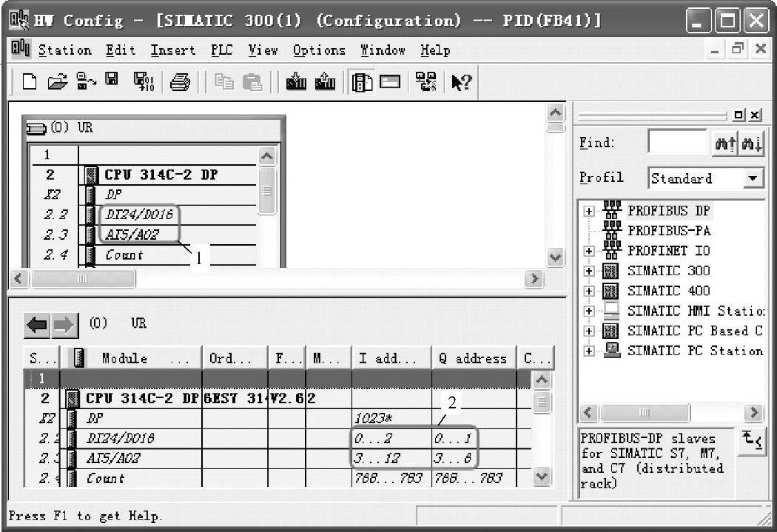Open a station with the folder icon
This screenshot has width=777, height=532.
tap(58, 81)
